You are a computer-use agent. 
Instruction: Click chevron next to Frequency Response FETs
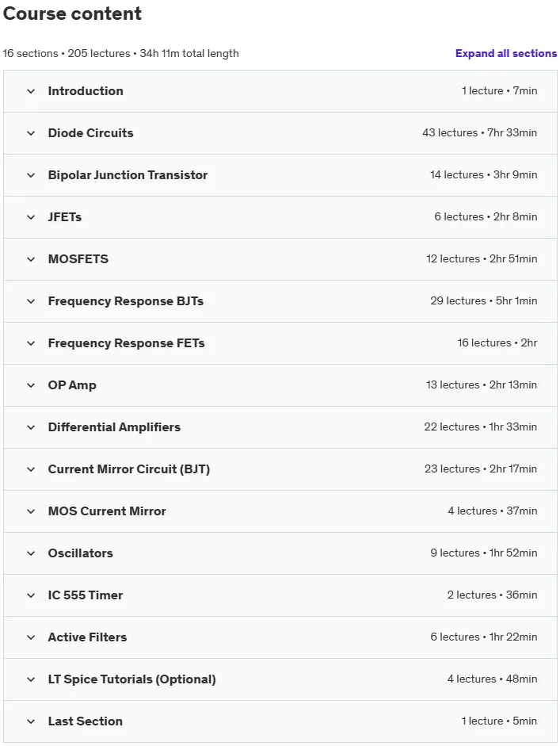point(31,343)
